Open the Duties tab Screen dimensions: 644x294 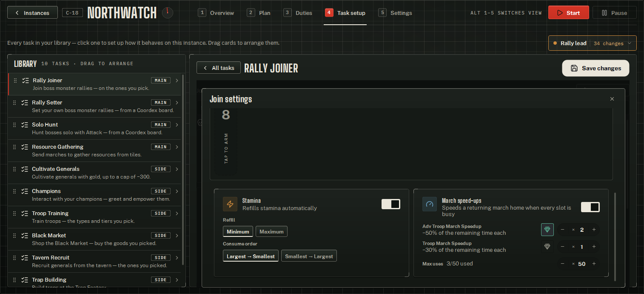pos(298,13)
